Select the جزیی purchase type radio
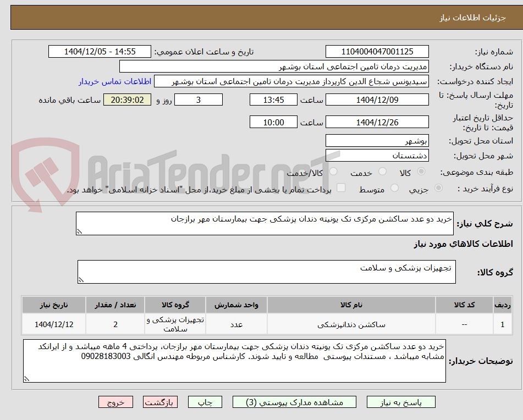Viewport: 523px width, 420px height. (x=438, y=188)
